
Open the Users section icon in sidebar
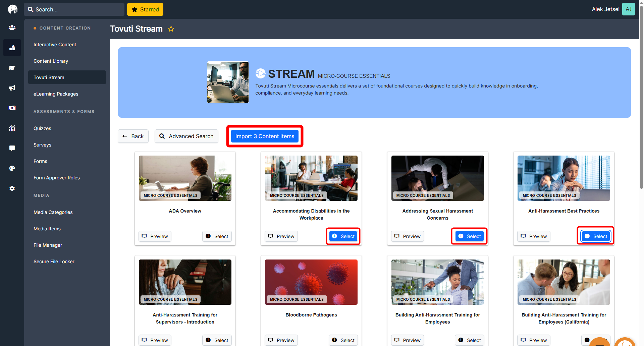coord(12,27)
